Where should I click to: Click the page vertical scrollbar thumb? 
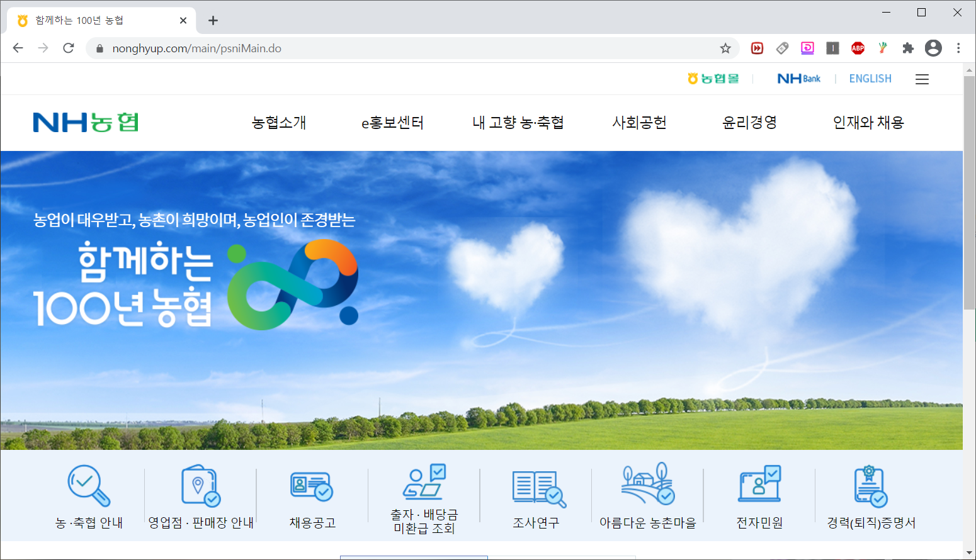[969, 192]
